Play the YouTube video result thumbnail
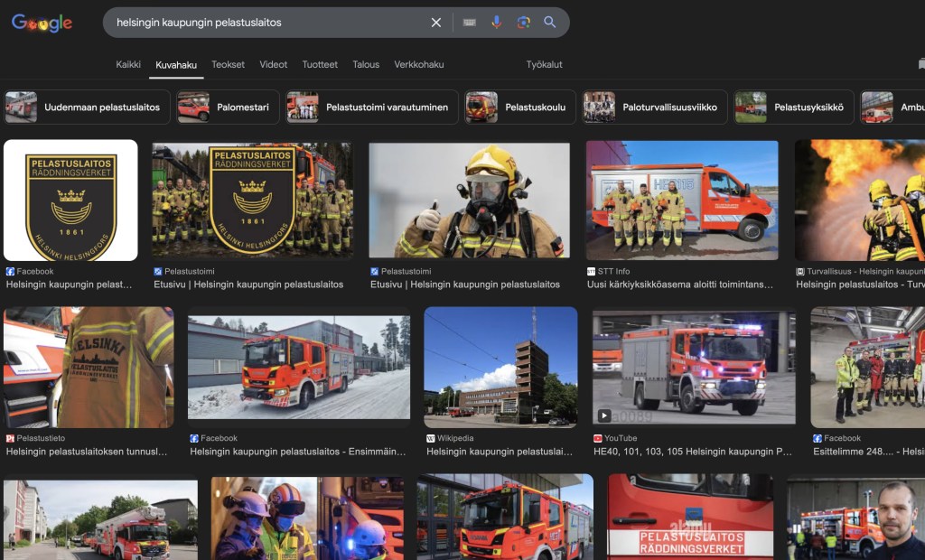 [694, 367]
